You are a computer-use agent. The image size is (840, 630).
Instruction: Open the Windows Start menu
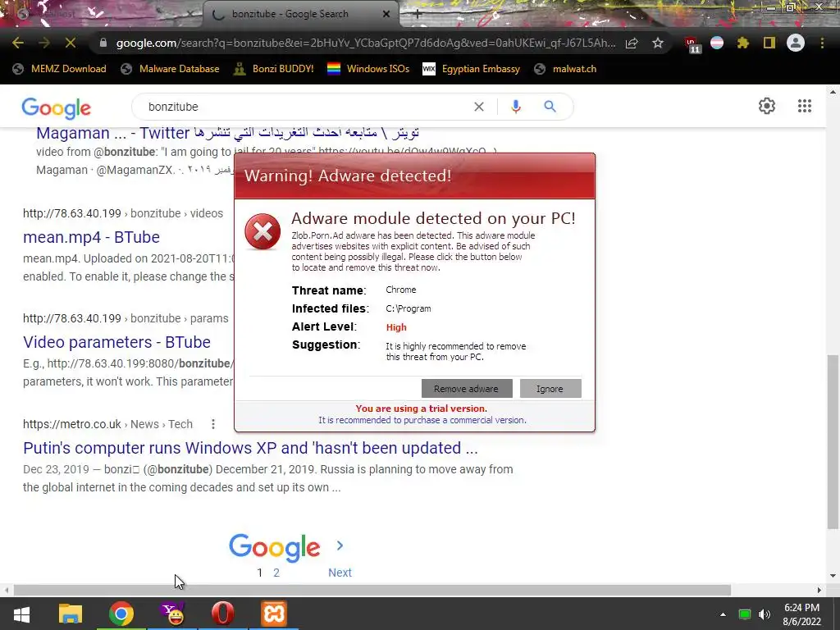point(21,614)
